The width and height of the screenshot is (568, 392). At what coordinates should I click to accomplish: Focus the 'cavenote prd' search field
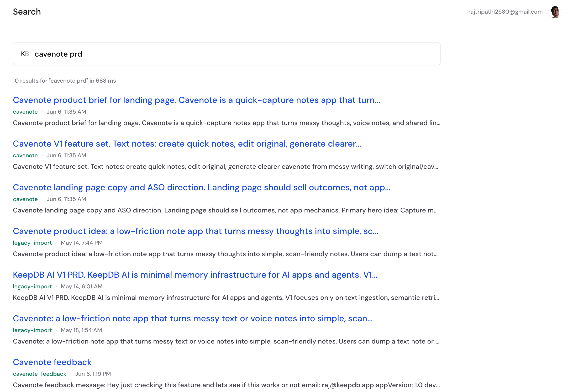point(226,54)
